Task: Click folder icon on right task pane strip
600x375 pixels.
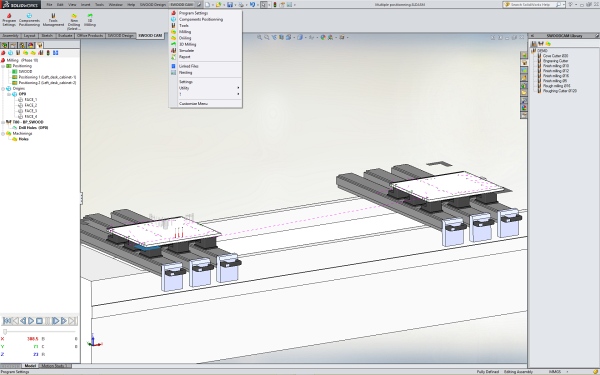Action: [523, 93]
